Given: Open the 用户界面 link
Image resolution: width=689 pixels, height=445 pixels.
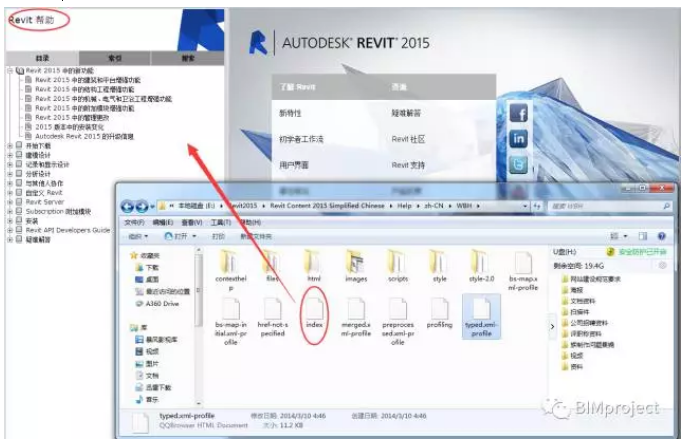Looking at the screenshot, I should click(x=294, y=165).
